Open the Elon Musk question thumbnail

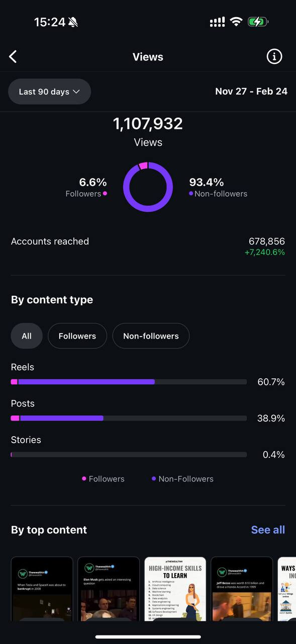click(x=109, y=589)
